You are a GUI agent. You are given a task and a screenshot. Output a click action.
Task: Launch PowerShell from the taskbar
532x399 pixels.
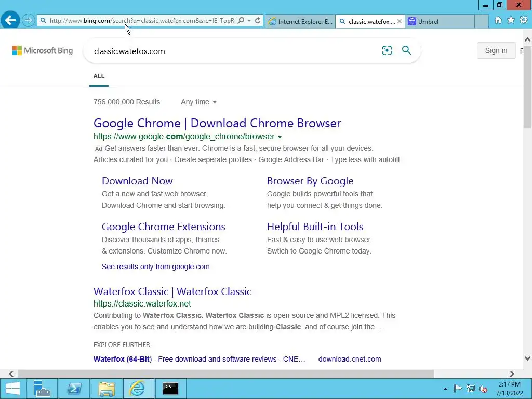[x=74, y=389]
